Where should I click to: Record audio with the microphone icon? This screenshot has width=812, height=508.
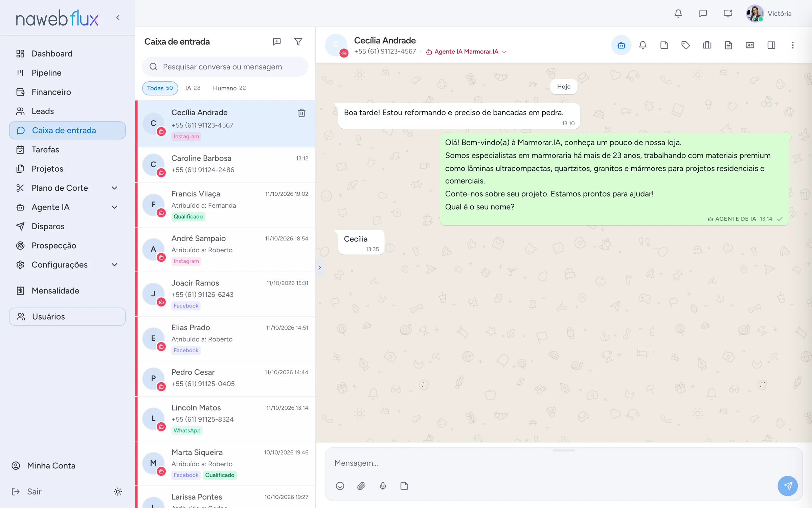point(383,486)
